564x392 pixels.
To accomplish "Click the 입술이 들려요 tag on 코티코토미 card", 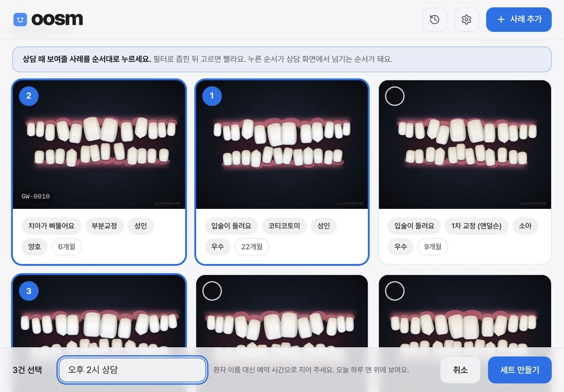I will [231, 226].
